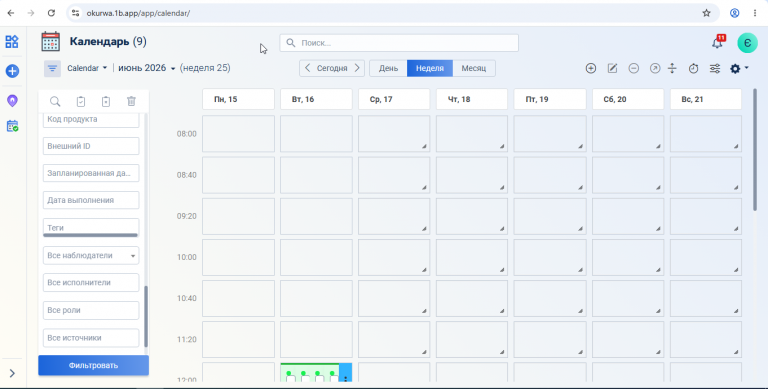Click the filter panel vertical scrollbar
This screenshot has height=389, width=768.
click(146, 316)
